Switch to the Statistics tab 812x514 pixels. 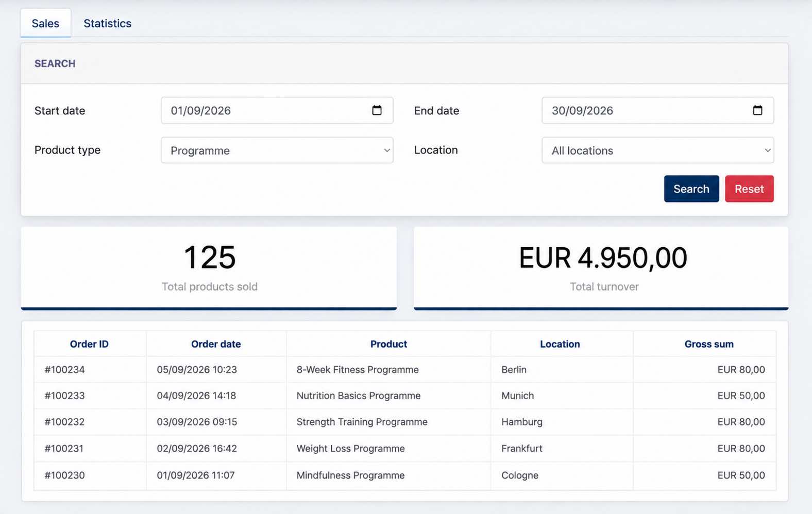tap(108, 23)
